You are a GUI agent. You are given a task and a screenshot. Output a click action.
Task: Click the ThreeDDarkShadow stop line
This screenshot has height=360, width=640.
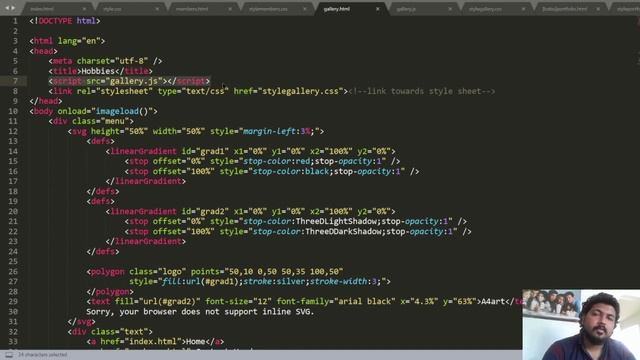pyautogui.click(x=298, y=231)
